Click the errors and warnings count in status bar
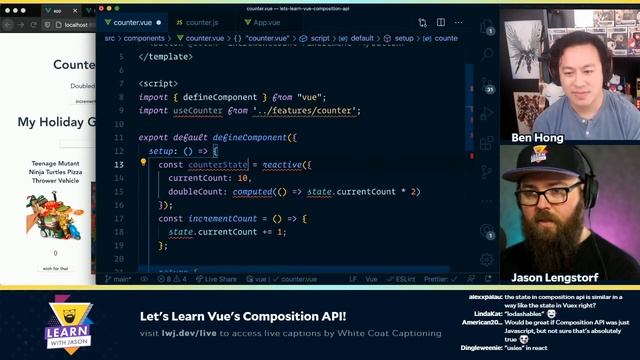Viewport: 640px width, 360px height. pos(172,279)
